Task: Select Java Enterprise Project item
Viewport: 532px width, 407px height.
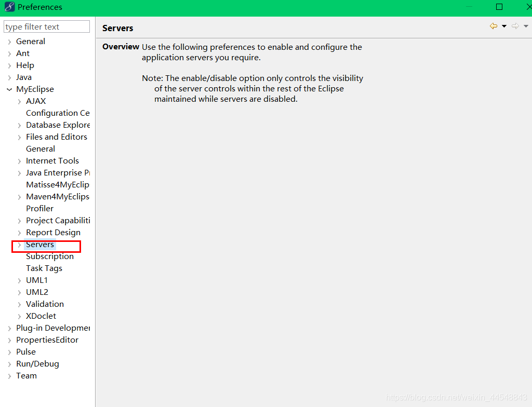Action: [x=58, y=173]
